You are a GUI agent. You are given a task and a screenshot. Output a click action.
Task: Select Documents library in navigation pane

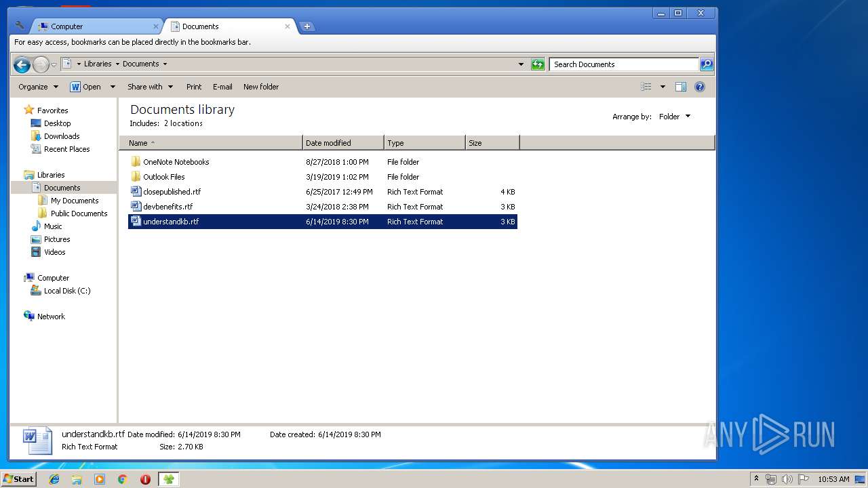point(62,188)
